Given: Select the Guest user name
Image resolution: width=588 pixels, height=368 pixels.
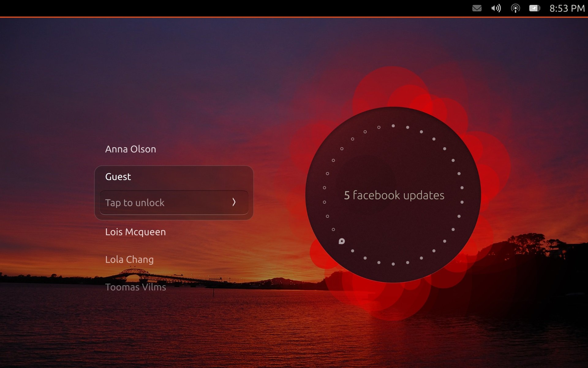Looking at the screenshot, I should pyautogui.click(x=118, y=177).
